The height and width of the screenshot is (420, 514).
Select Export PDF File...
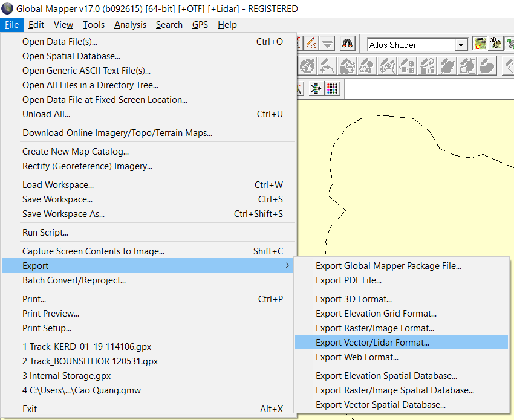click(402, 280)
